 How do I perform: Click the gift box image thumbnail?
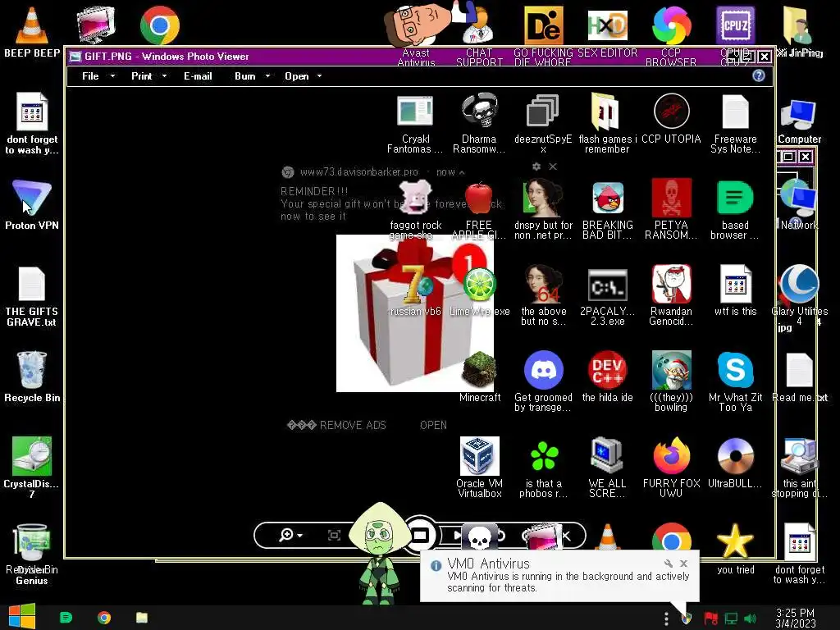[414, 313]
